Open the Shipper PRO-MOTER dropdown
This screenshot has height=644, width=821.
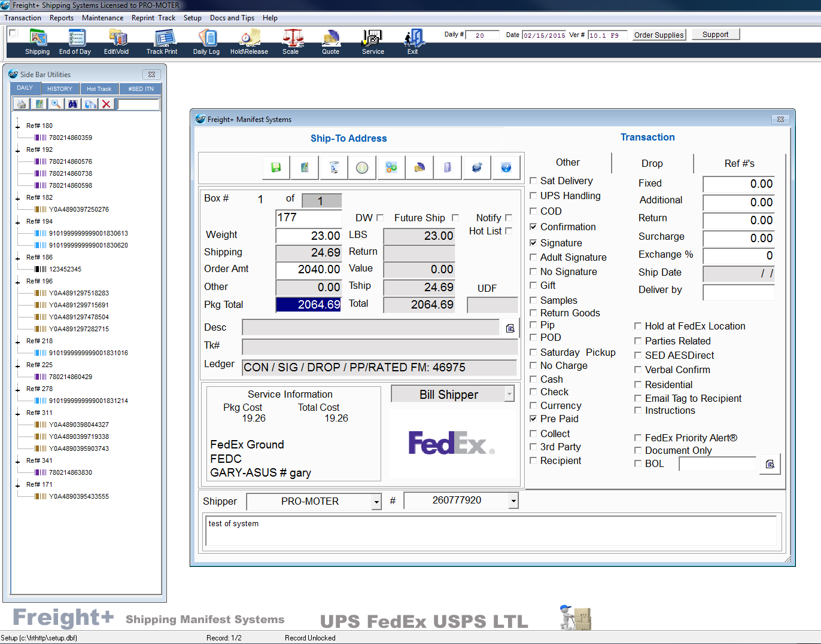376,502
